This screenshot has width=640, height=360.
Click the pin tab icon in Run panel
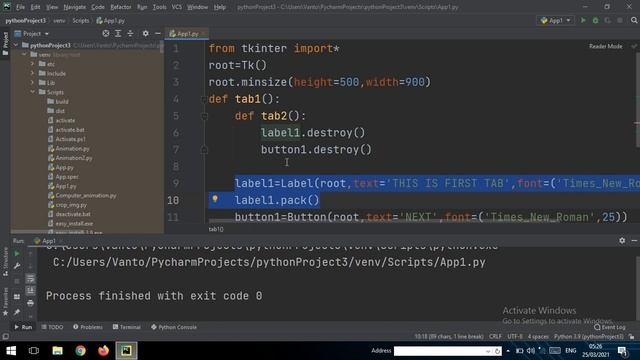(17, 312)
